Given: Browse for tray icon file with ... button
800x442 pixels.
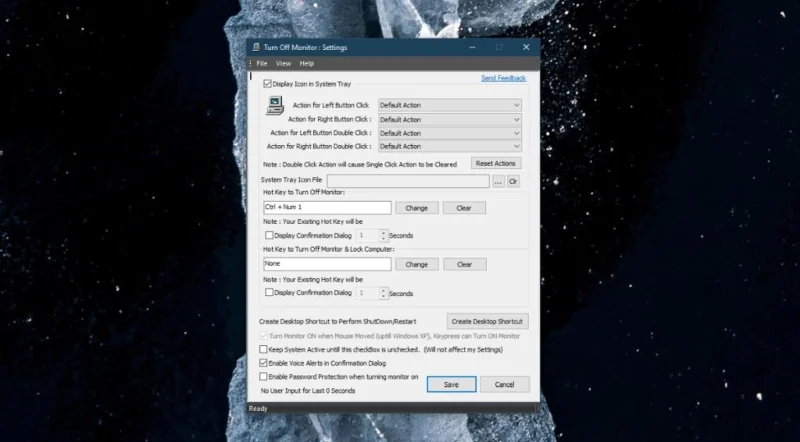Looking at the screenshot, I should tap(498, 181).
